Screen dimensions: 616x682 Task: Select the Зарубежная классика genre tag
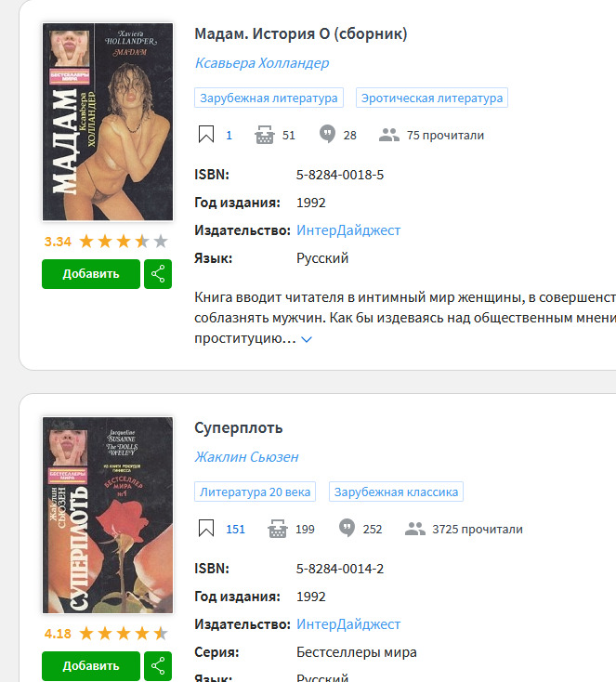point(396,492)
